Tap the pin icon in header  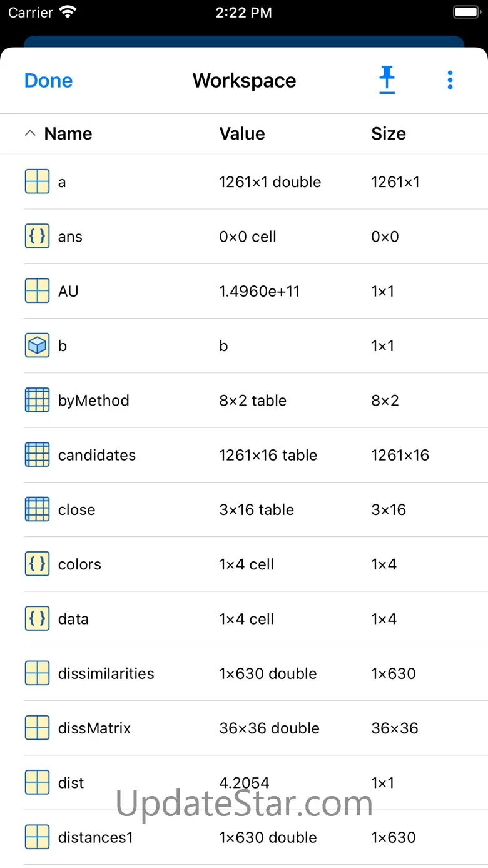point(387,81)
